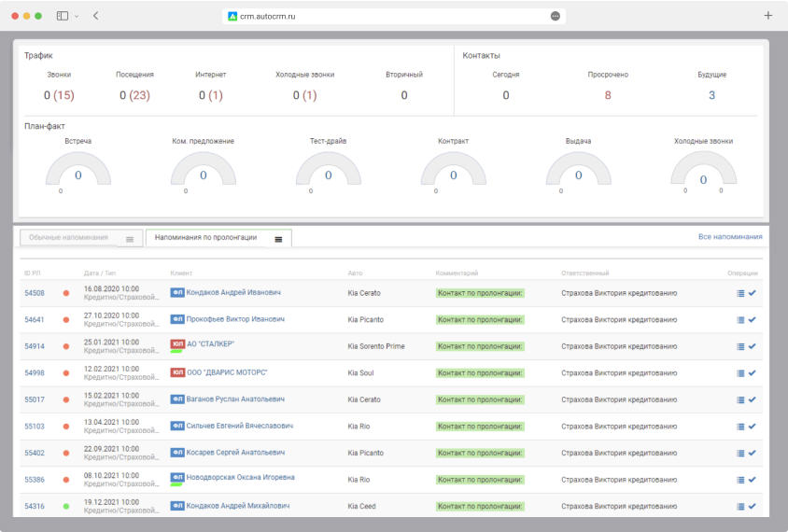Open the Safari sidebar icon

point(63,16)
